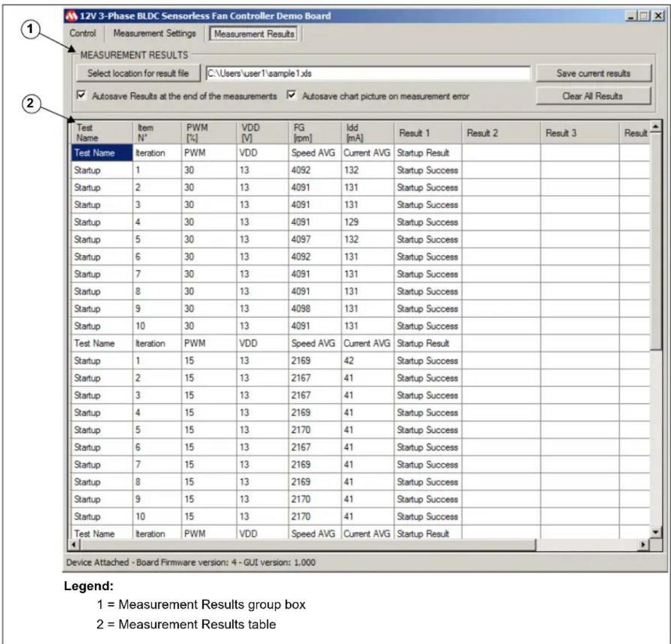Click the PWM [%] column header
This screenshot has height=644, width=671.
(209, 133)
